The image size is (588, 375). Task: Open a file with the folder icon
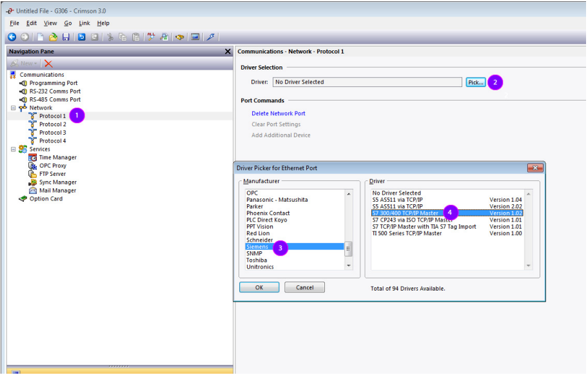point(54,37)
